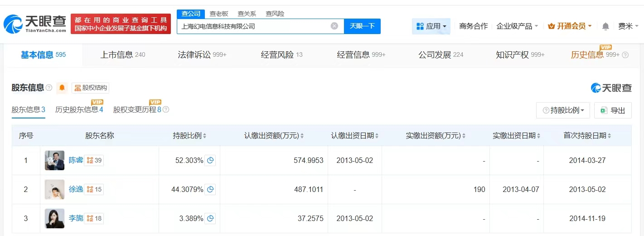This screenshot has height=236, width=644.
Task: Click help icon next to 股东信息 heading
Action: click(x=49, y=88)
